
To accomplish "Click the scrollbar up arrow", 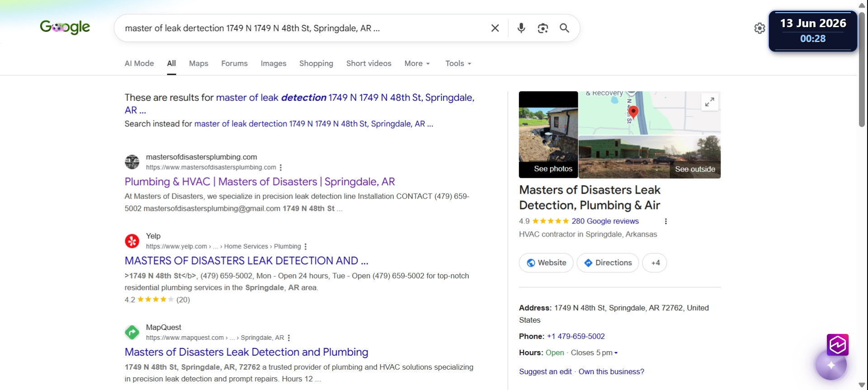I will click(x=862, y=5).
